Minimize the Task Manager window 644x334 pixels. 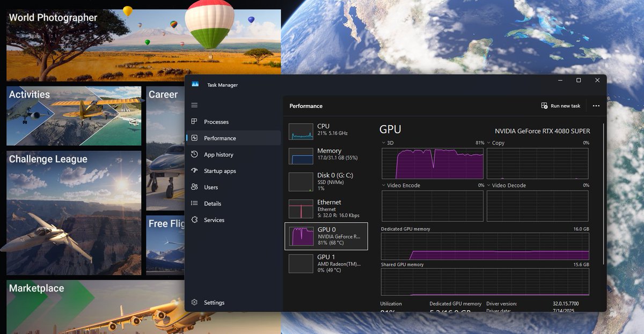[x=560, y=81]
